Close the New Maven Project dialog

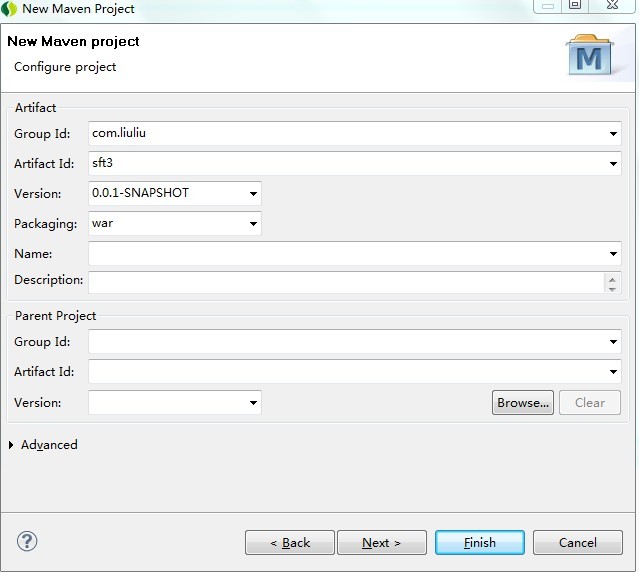[x=612, y=5]
